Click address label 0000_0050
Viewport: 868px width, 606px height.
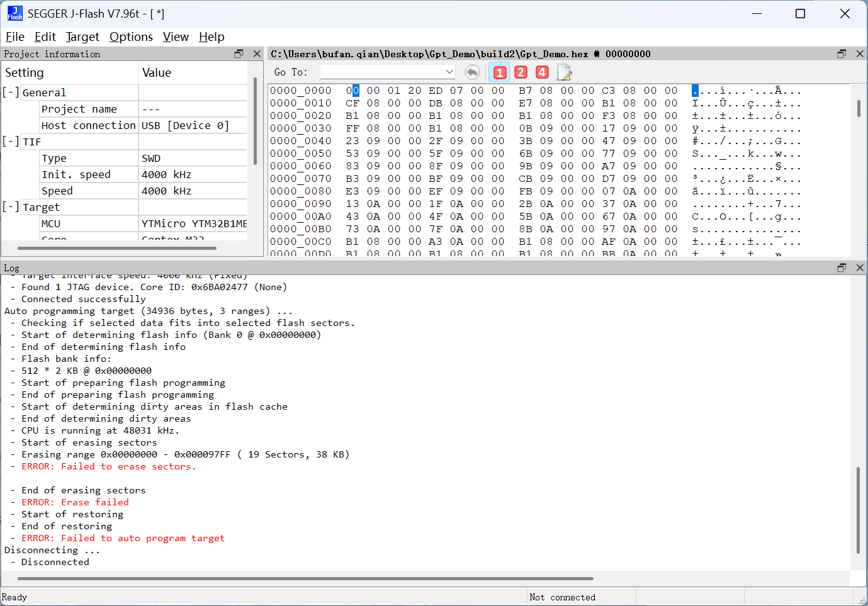click(x=301, y=154)
